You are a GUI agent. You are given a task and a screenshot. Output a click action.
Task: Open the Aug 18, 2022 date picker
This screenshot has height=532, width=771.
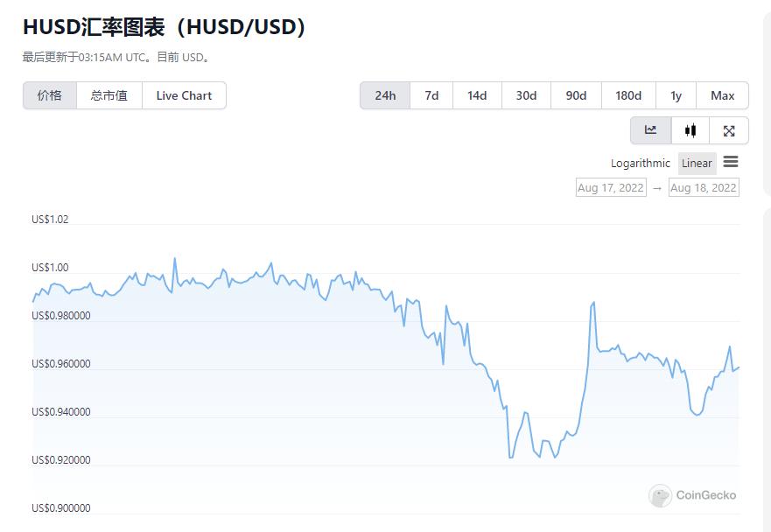(x=704, y=186)
